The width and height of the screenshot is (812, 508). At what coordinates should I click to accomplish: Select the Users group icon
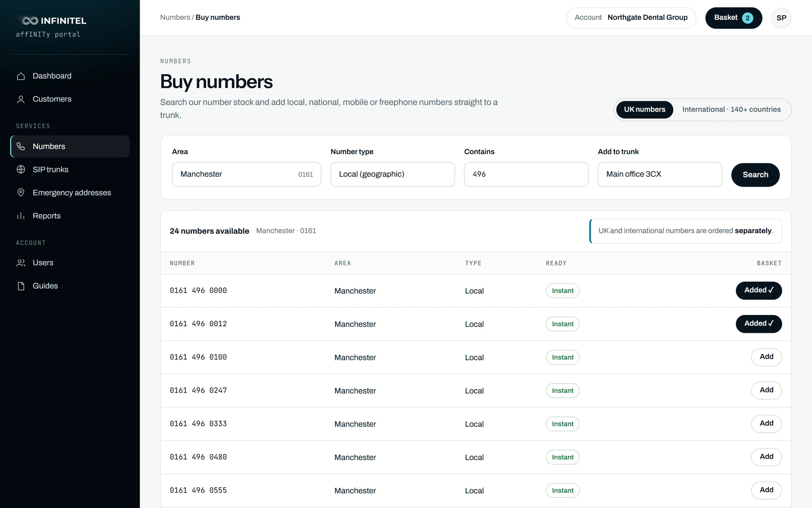coord(21,263)
